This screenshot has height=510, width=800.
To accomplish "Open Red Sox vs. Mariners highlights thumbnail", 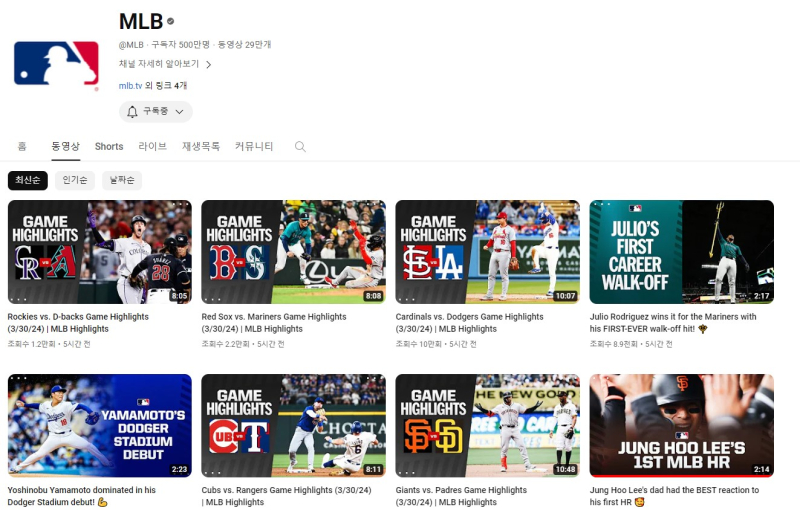I will [x=293, y=252].
